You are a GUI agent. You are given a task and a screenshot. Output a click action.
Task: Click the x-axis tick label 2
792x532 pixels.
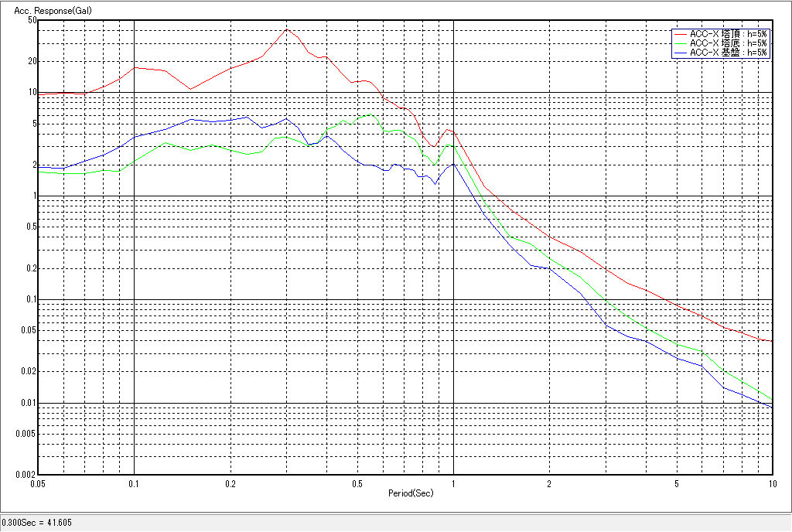click(549, 484)
